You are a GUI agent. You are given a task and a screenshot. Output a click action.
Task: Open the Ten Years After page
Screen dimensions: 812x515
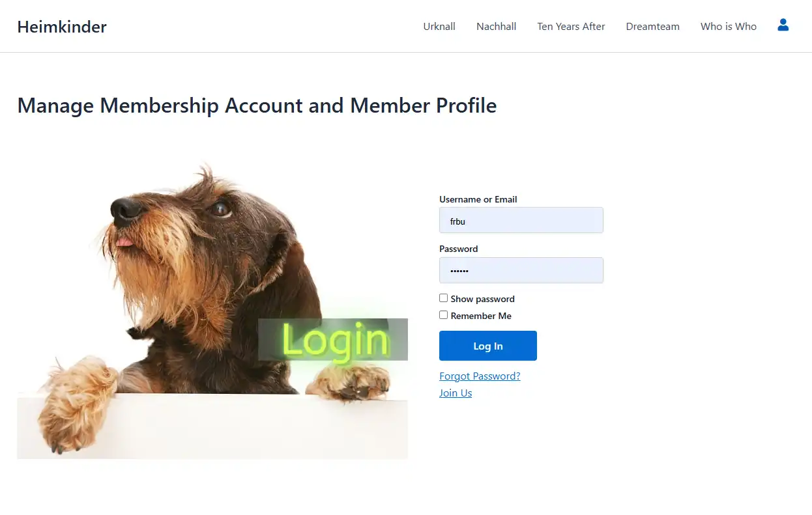571,27
